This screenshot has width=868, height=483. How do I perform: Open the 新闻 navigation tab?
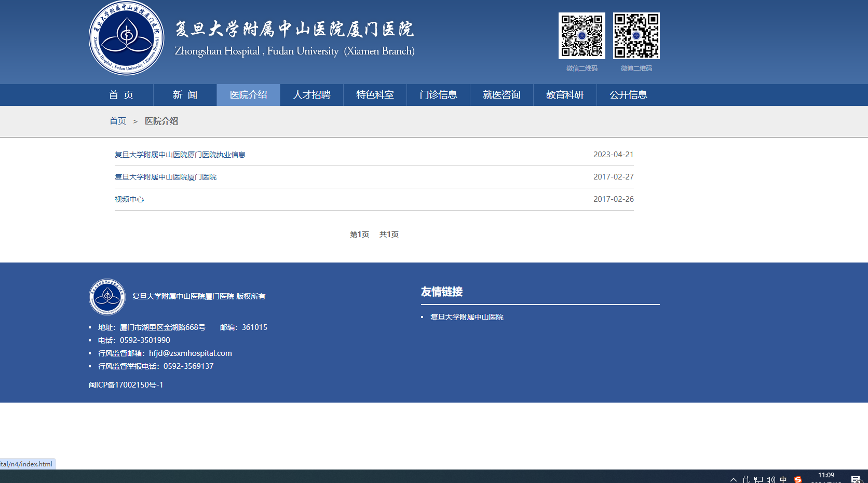pyautogui.click(x=185, y=95)
